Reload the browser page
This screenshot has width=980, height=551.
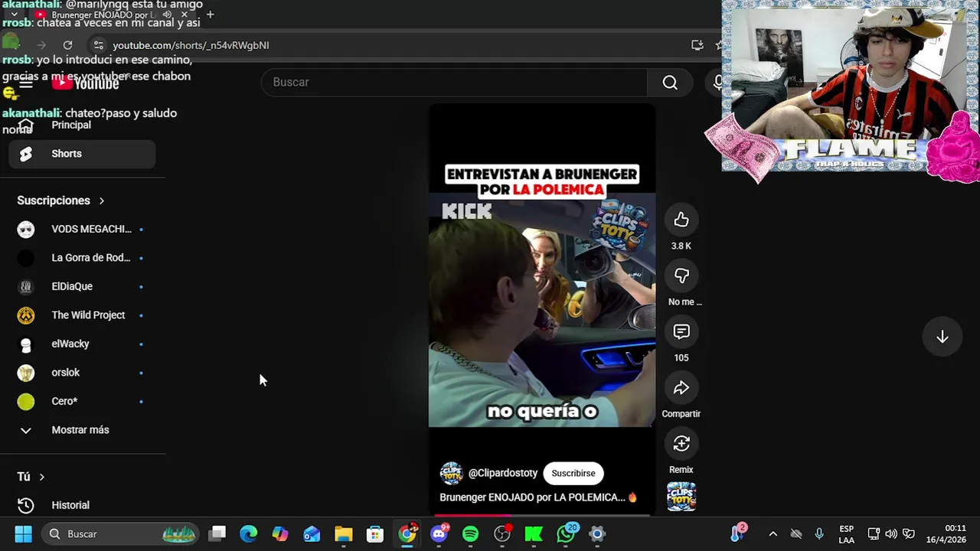tap(67, 45)
